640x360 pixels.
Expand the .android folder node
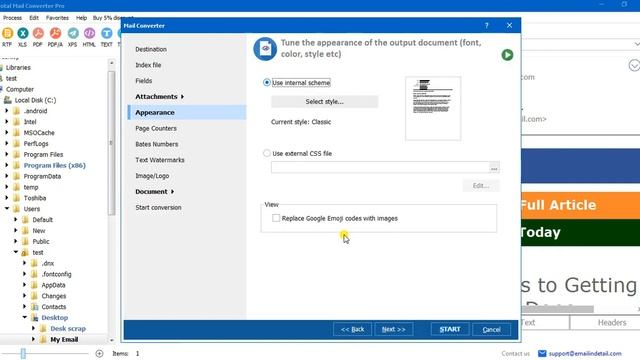[x=7, y=111]
